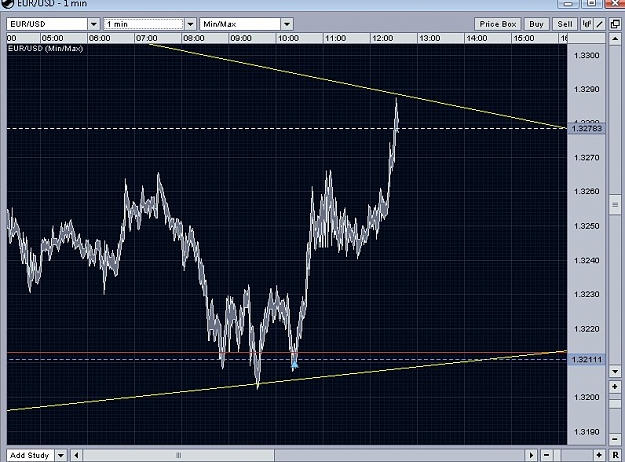Open the window icon in the title bar
The width and height of the screenshot is (625, 462).
8,4
